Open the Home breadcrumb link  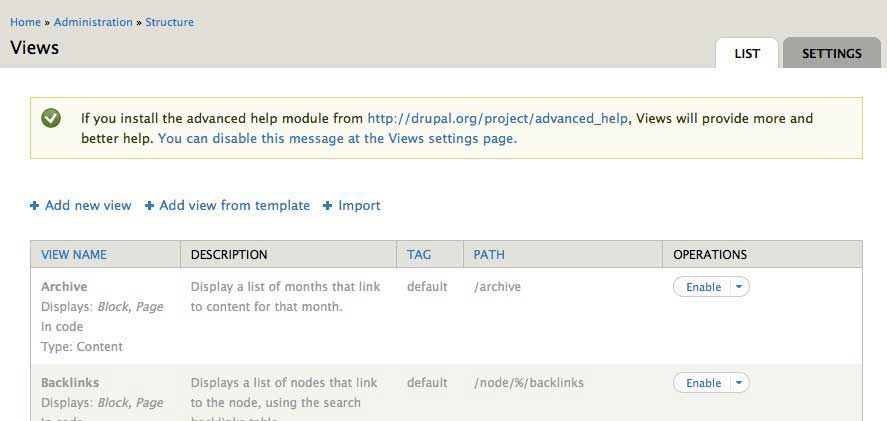point(25,22)
